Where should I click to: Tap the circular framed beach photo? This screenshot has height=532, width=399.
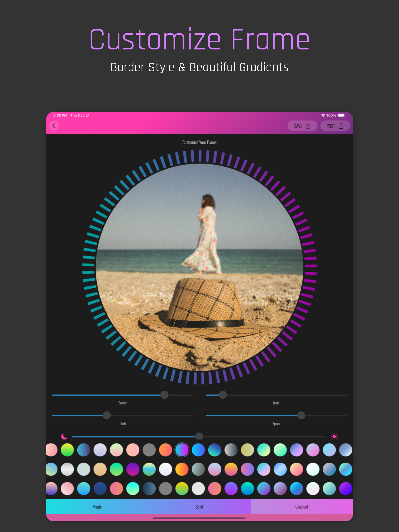(x=199, y=267)
